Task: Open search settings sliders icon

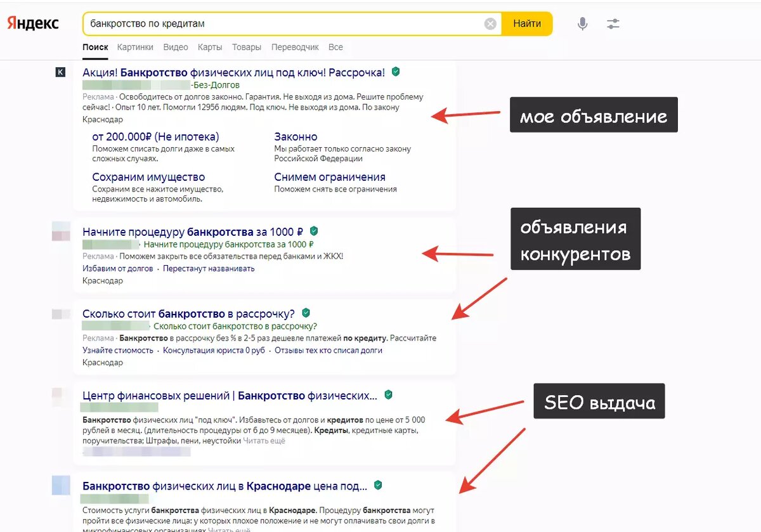Action: pos(613,24)
